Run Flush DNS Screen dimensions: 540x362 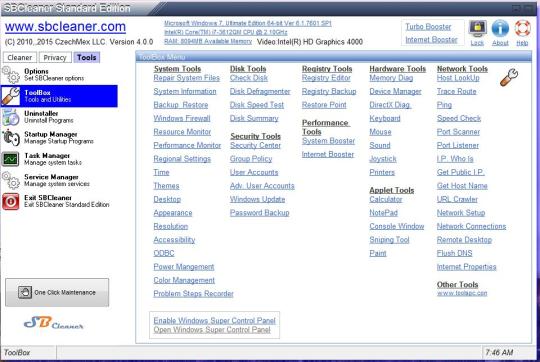(x=455, y=253)
